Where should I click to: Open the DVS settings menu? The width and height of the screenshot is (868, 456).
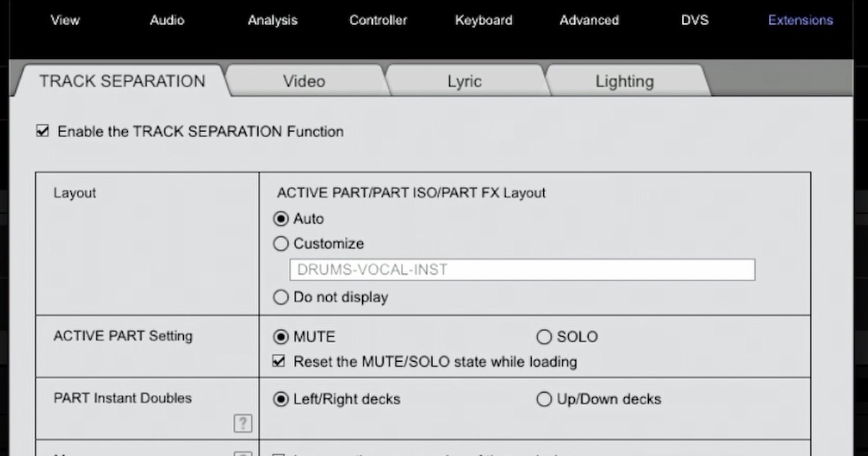point(695,20)
